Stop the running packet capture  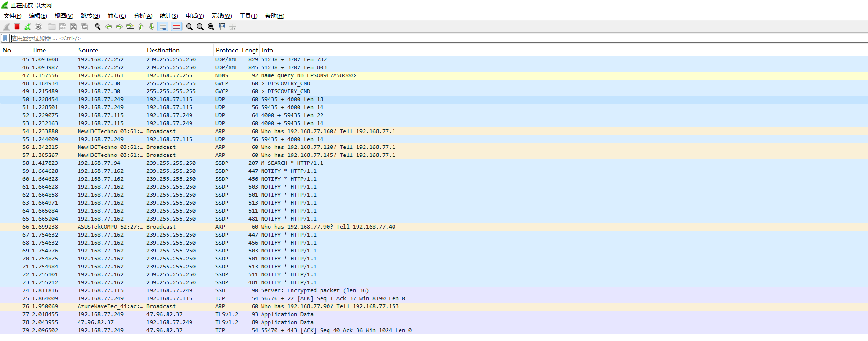coord(17,27)
